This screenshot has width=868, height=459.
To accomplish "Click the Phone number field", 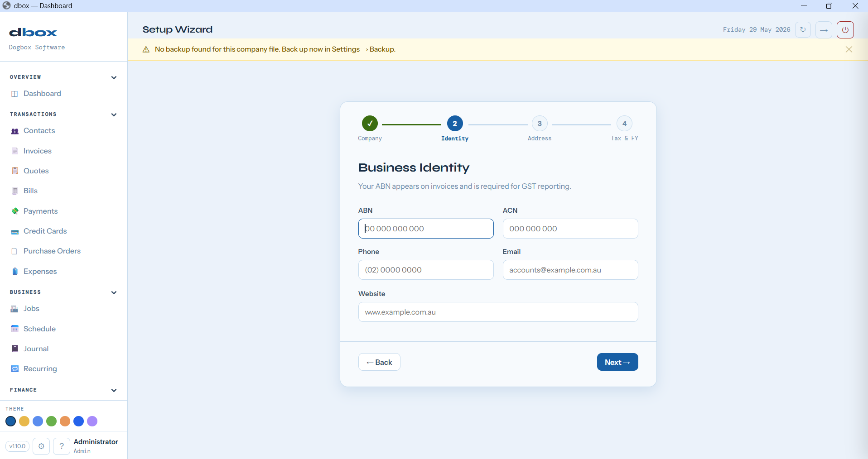I will pos(426,270).
